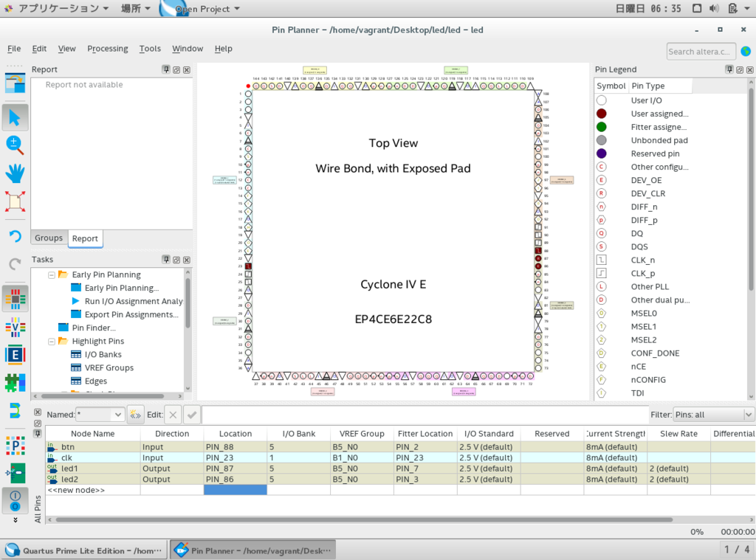Select the clk node row
This screenshot has width=756, height=560.
click(x=400, y=458)
